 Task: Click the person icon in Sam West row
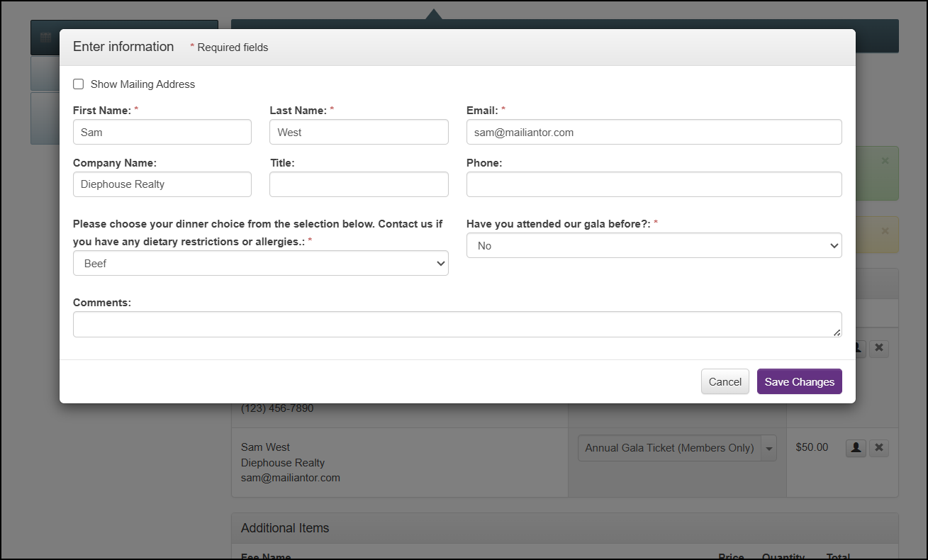856,448
